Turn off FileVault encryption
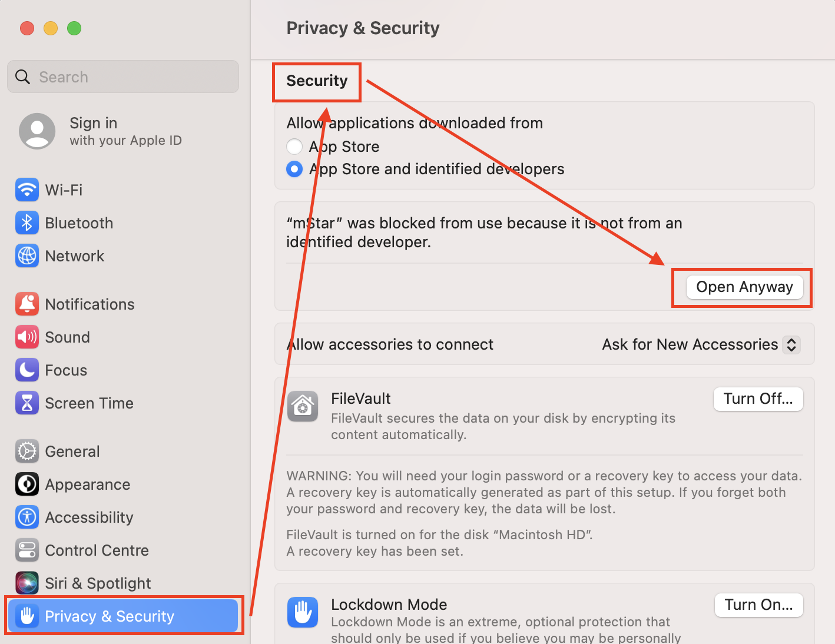 tap(758, 399)
